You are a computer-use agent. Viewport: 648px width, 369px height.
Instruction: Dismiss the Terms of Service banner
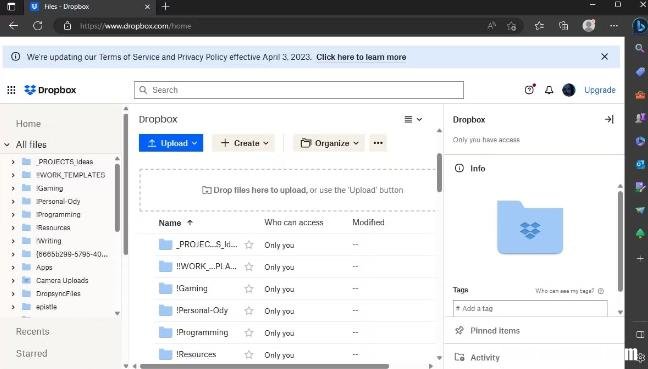coord(604,57)
